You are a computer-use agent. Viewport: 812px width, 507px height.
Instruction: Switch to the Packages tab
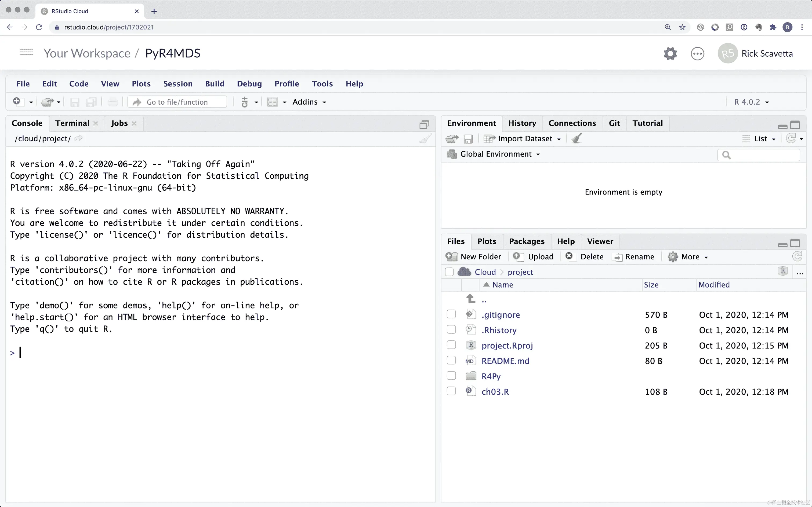[x=527, y=241]
